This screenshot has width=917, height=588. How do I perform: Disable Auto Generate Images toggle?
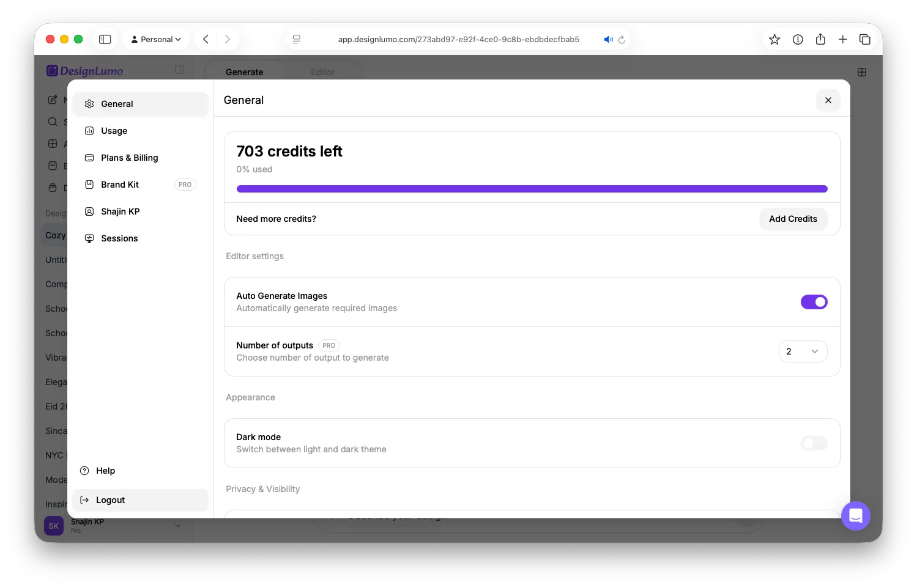814,302
